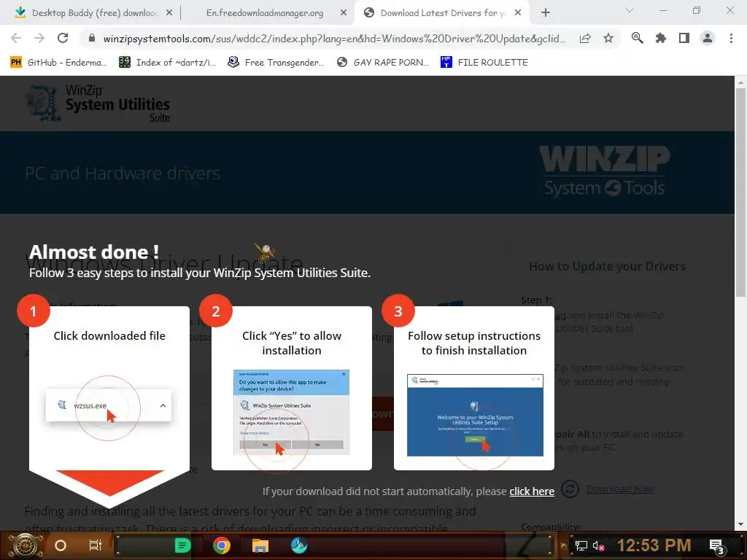Click the wzsus.exe downloaded file illustration
The width and height of the screenshot is (747, 560).
coord(108,405)
